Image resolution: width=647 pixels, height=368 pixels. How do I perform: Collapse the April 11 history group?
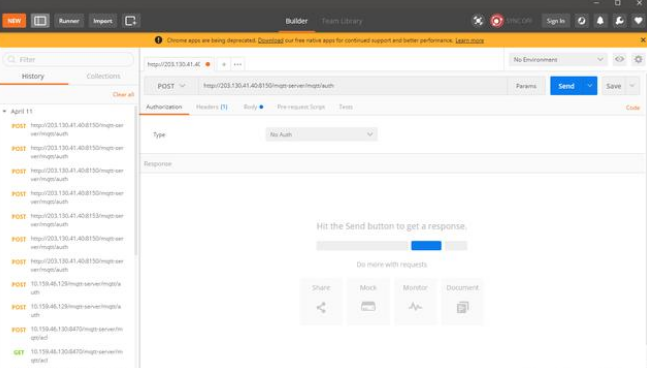tap(5, 111)
